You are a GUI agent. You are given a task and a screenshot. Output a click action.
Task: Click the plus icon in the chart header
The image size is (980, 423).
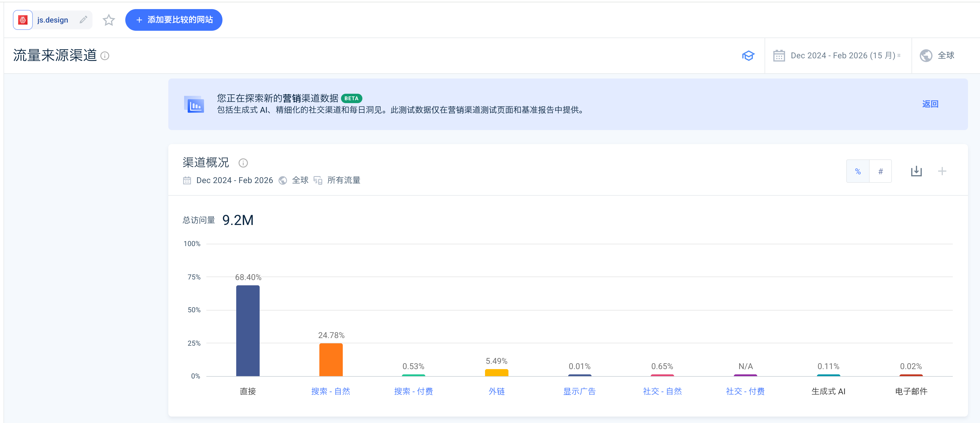(x=942, y=171)
